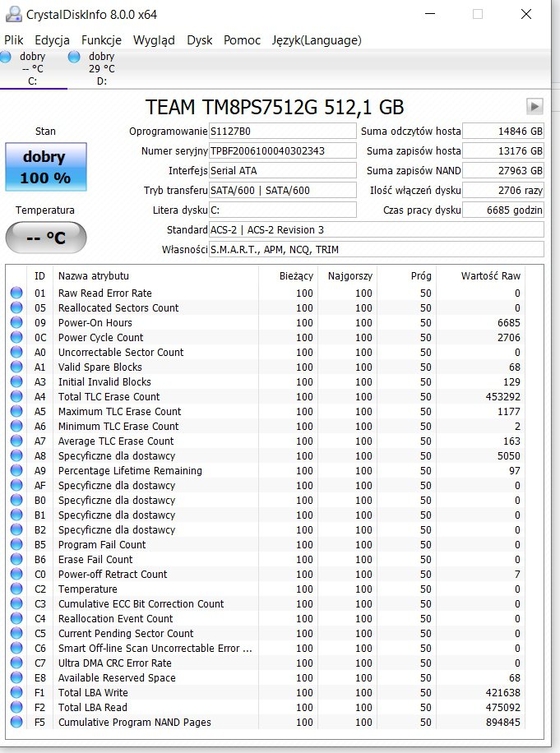The image size is (560, 753).
Task: Click status icon for Ultra DMA CRC Error Rate
Action: pos(16,663)
